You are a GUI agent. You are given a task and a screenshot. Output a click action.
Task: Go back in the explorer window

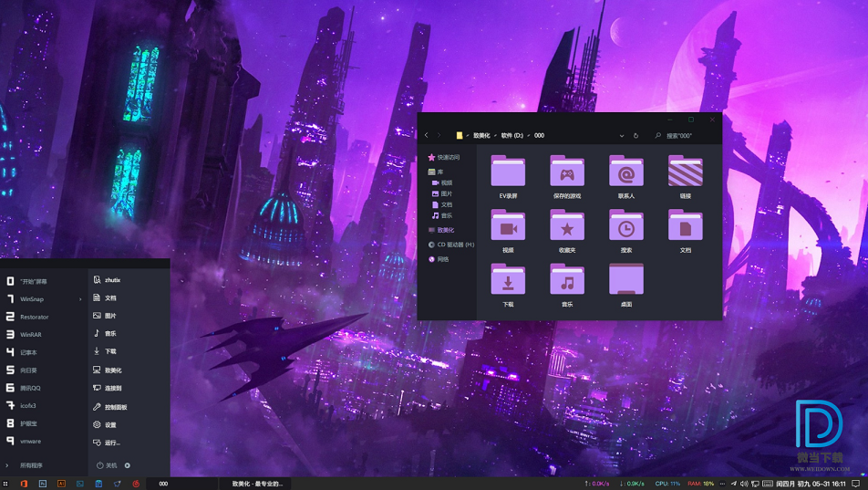click(427, 135)
